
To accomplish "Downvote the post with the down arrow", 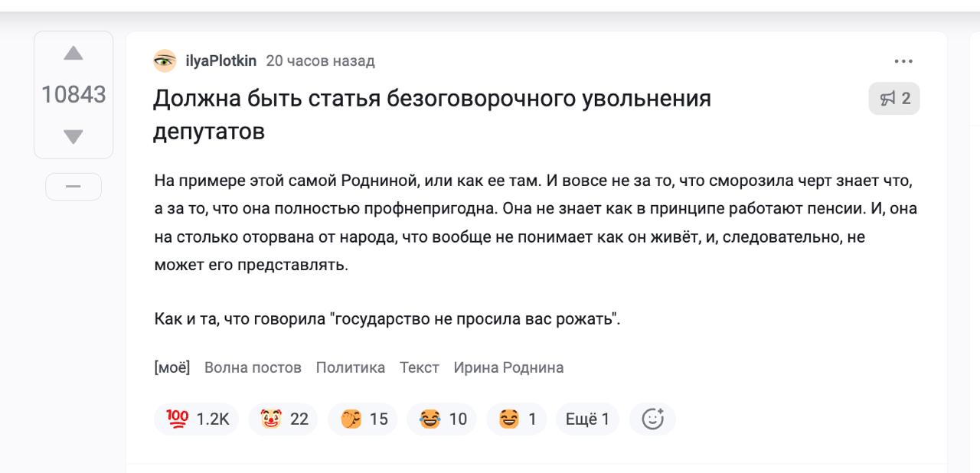I will pyautogui.click(x=73, y=137).
